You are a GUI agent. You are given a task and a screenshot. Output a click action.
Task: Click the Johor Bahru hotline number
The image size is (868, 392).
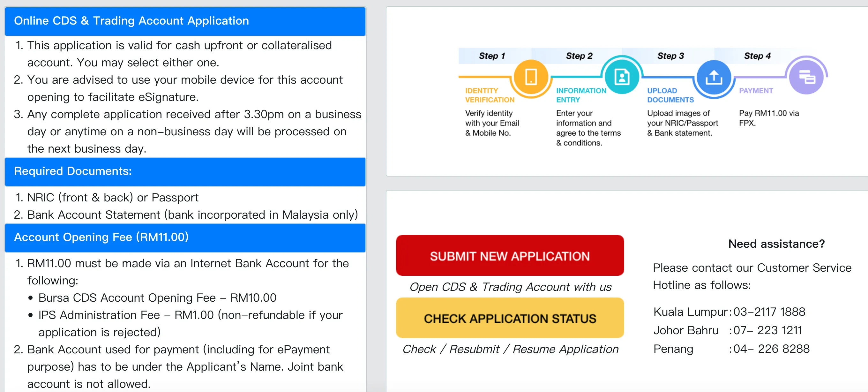pyautogui.click(x=767, y=330)
